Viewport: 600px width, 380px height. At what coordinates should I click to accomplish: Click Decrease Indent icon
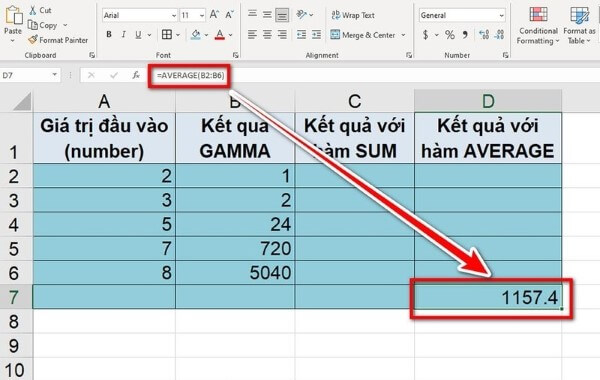(302, 35)
